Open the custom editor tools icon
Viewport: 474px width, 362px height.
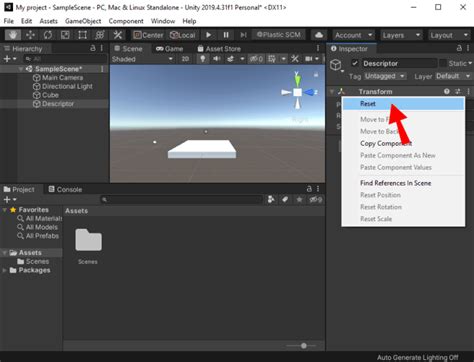click(x=117, y=35)
